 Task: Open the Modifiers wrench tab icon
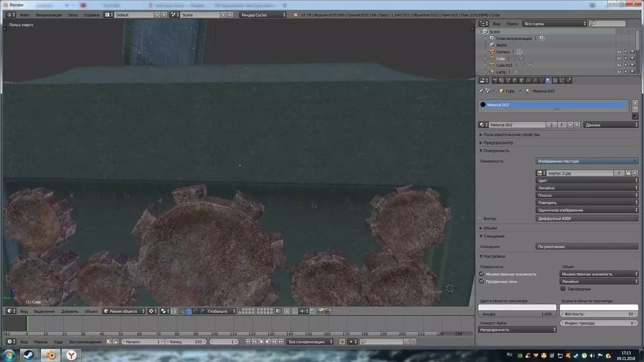535,80
